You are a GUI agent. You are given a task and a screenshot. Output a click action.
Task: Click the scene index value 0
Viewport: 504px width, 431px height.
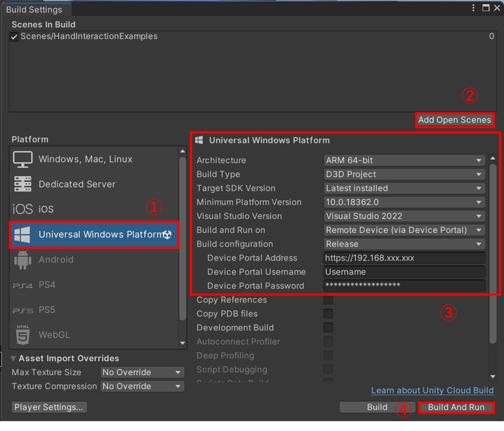coord(491,36)
